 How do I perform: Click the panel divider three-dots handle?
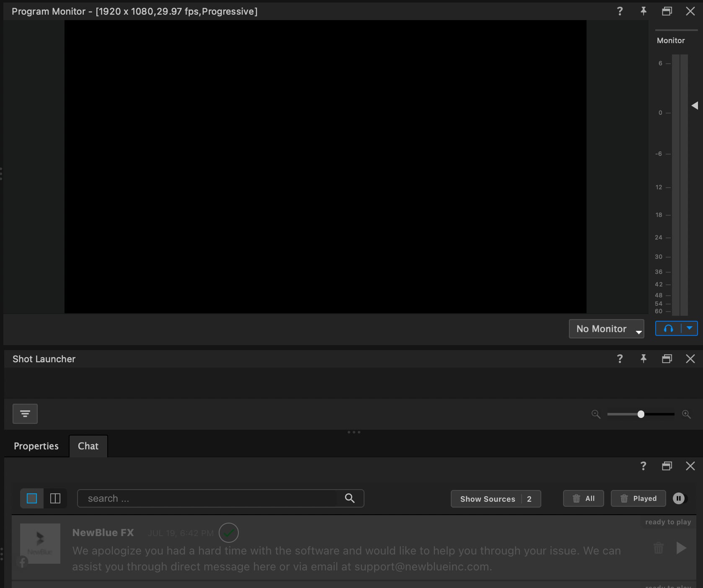coord(354,432)
